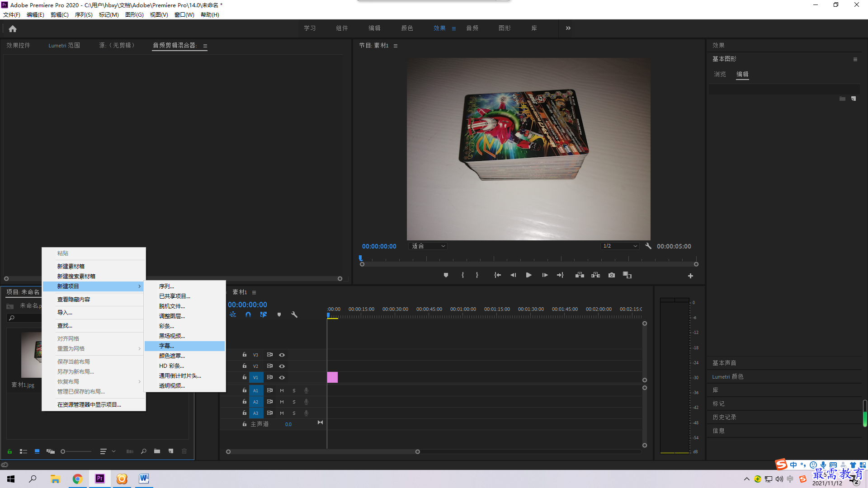Switch project panel to icon view
The height and width of the screenshot is (488, 868).
37,451
